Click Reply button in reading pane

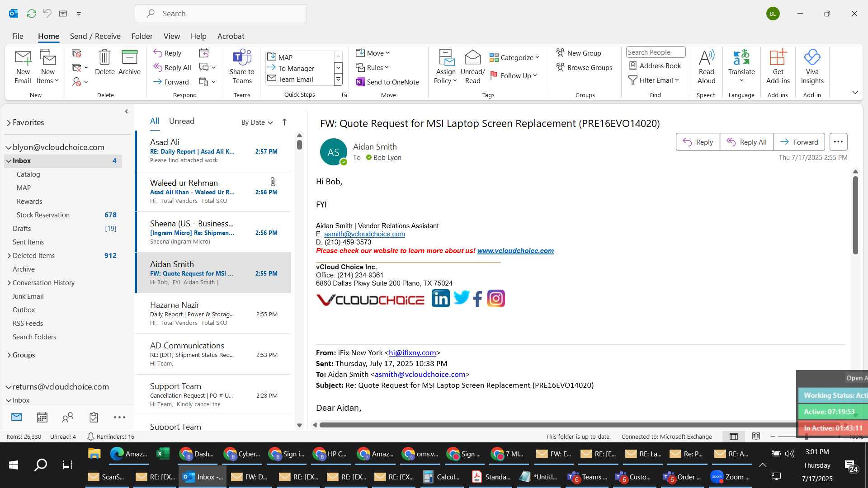698,142
